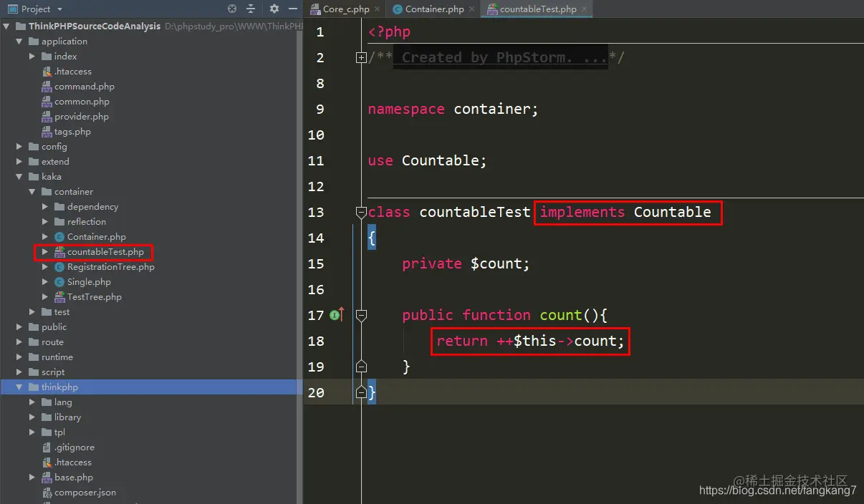Select TestTree.php in the project tree

click(x=94, y=297)
